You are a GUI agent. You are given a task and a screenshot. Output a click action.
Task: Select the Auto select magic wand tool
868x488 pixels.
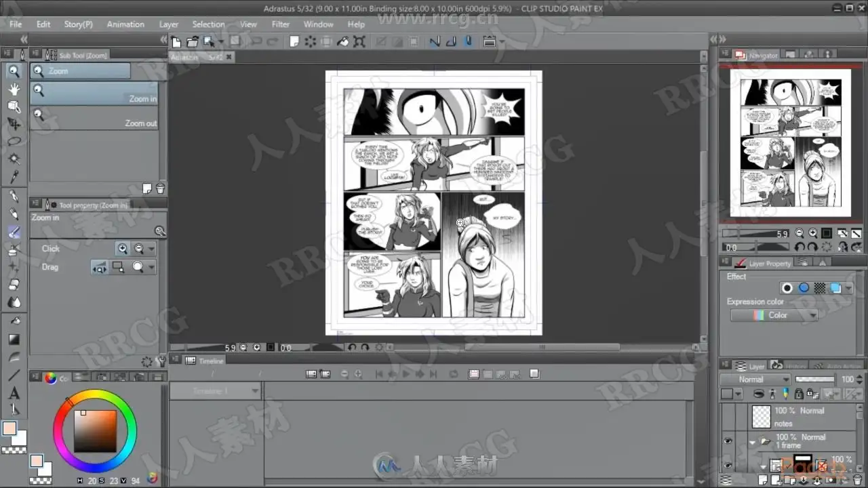(14, 159)
